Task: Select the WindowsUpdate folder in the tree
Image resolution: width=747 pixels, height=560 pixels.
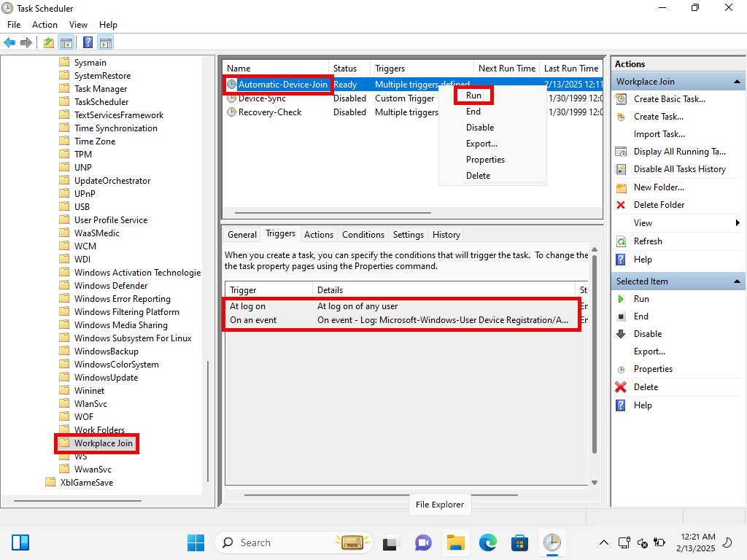Action: (x=106, y=378)
